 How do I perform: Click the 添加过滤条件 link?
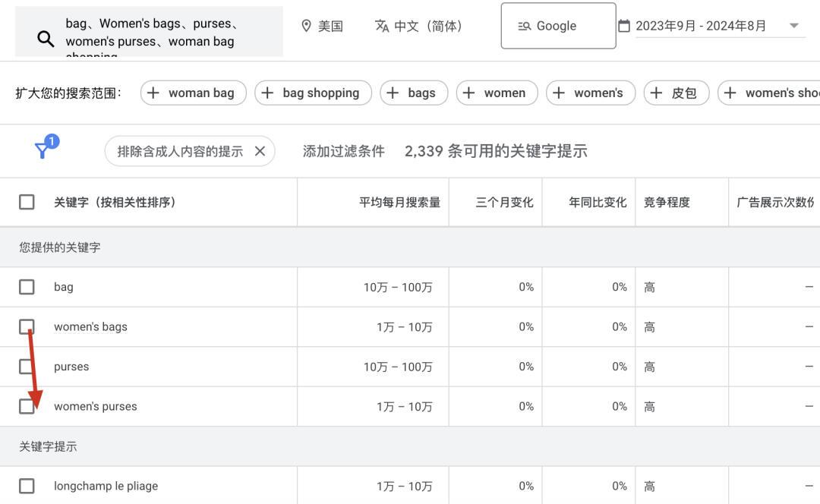click(344, 151)
